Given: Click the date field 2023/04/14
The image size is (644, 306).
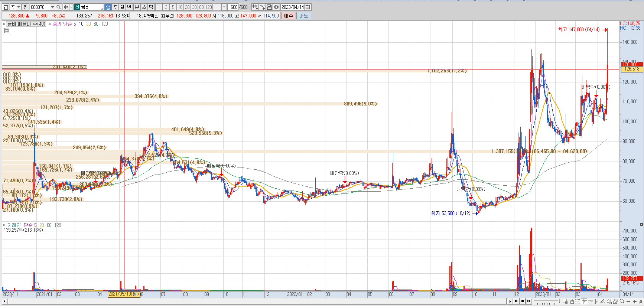Looking at the screenshot, I should (x=293, y=7).
